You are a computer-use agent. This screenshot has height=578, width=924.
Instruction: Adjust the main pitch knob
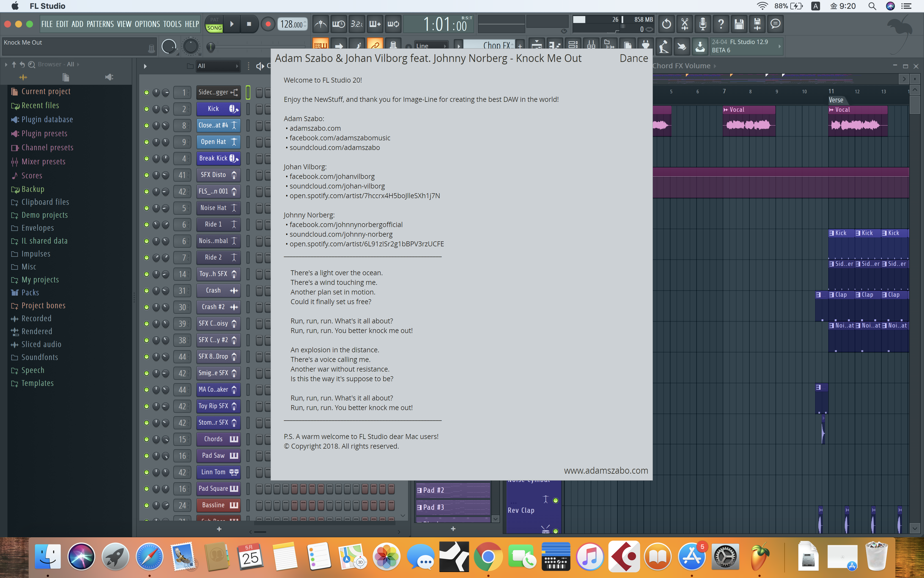pyautogui.click(x=191, y=47)
